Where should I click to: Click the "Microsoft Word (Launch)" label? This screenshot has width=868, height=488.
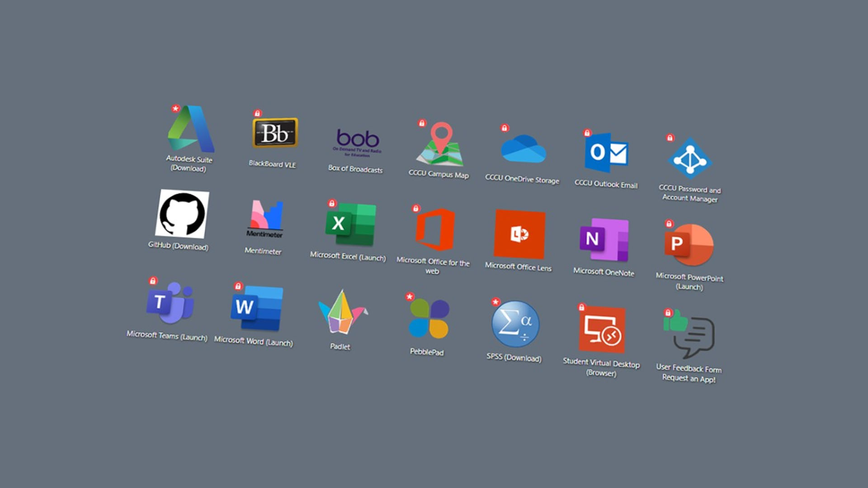[x=253, y=341]
